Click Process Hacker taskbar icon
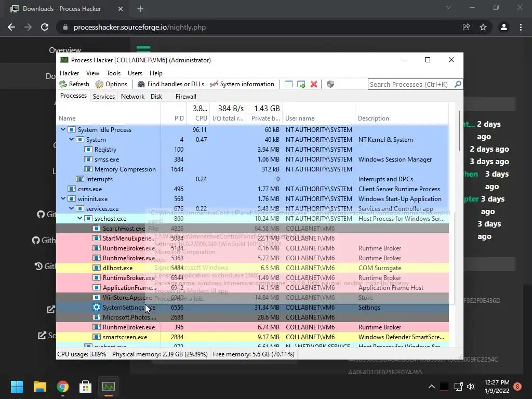This screenshot has height=399, width=532. click(109, 387)
